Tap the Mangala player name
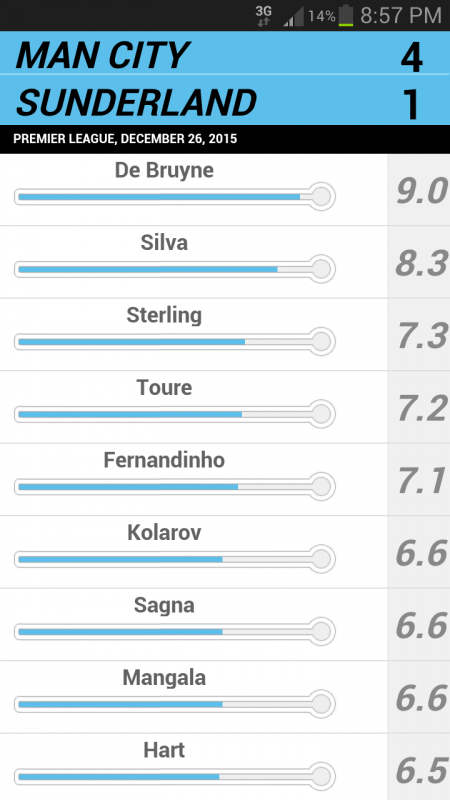This screenshot has width=450, height=800. pos(164,678)
